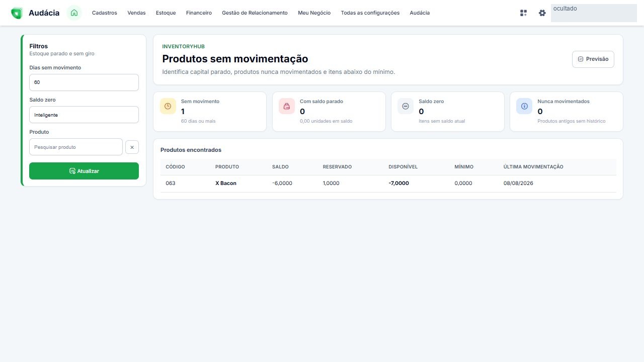The height and width of the screenshot is (362, 644).
Task: Open the Cadastros menu
Action: (105, 13)
